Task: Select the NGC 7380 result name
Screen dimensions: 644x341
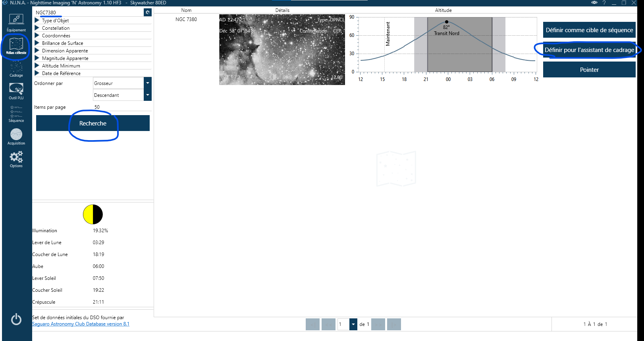Action: pyautogui.click(x=186, y=19)
